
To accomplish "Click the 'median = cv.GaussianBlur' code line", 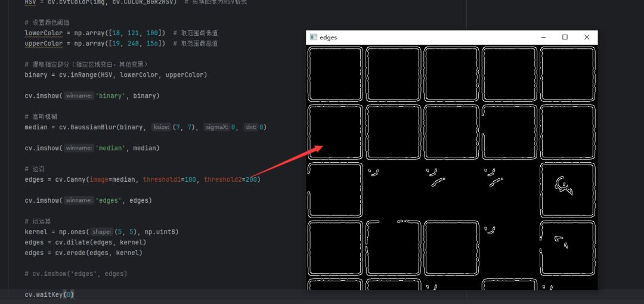I will coord(145,128).
